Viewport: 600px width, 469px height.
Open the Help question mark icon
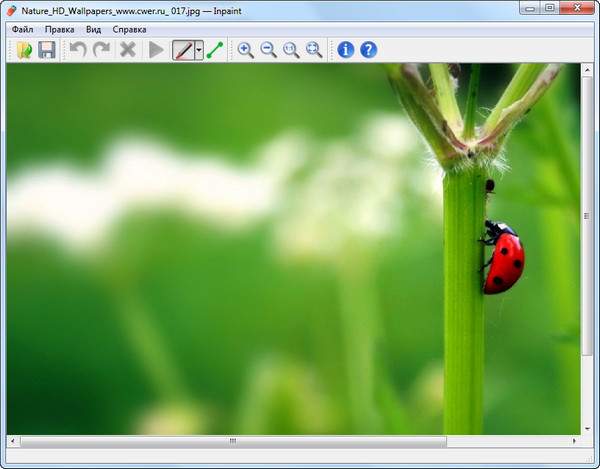(369, 49)
